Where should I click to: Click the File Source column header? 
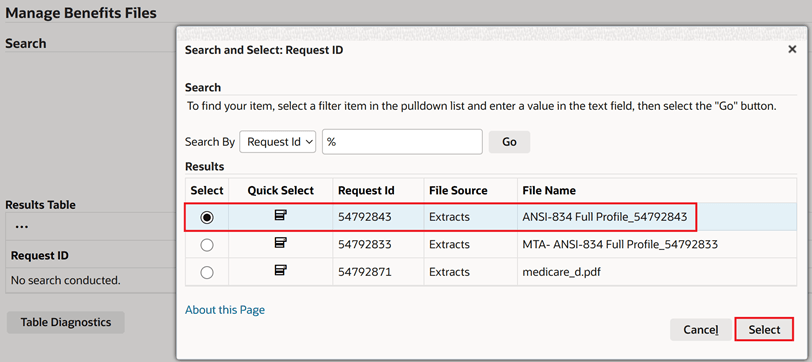tap(458, 191)
